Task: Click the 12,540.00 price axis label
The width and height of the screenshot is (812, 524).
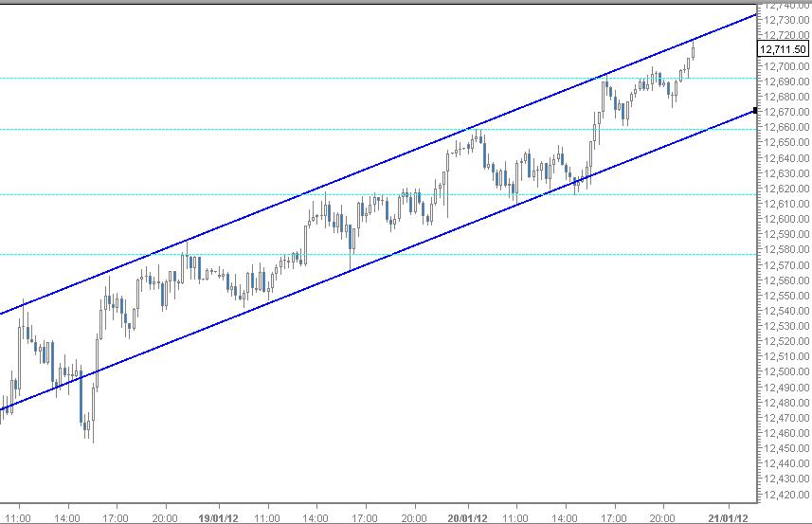Action: [x=786, y=311]
